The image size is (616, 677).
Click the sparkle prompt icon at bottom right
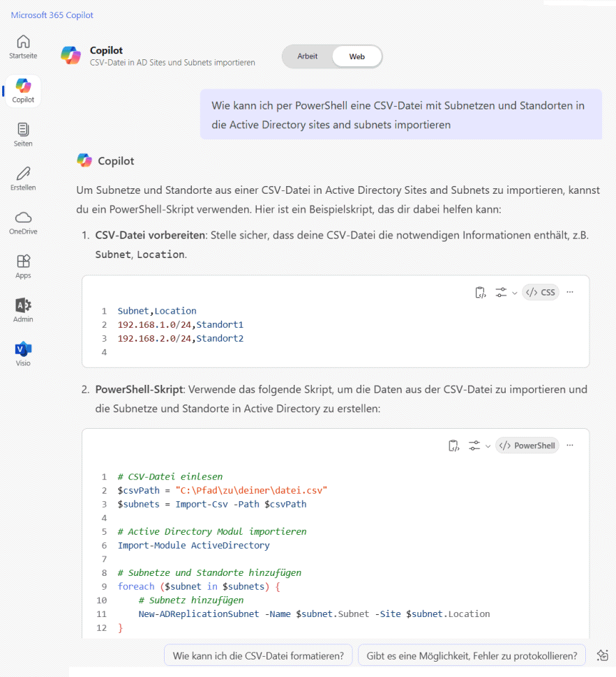coord(602,655)
